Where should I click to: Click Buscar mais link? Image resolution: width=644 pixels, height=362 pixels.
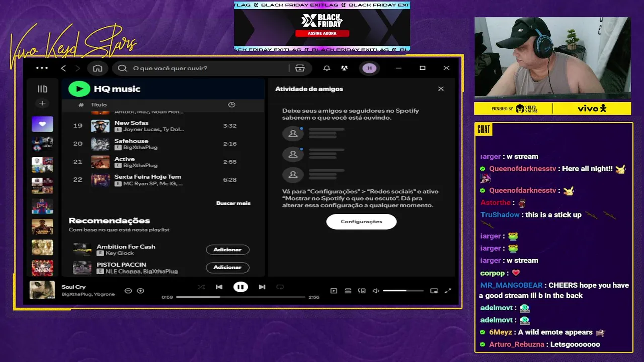pos(233,203)
